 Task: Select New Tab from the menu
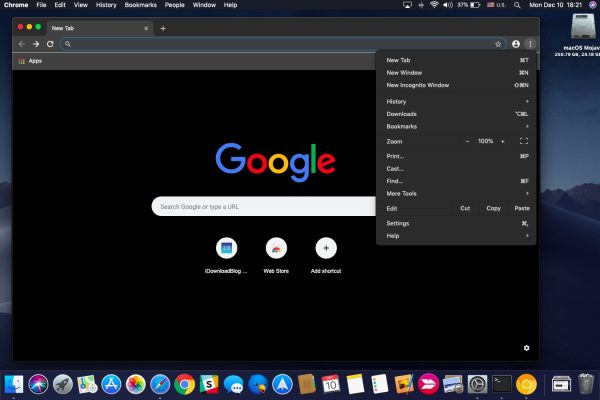[456, 60]
